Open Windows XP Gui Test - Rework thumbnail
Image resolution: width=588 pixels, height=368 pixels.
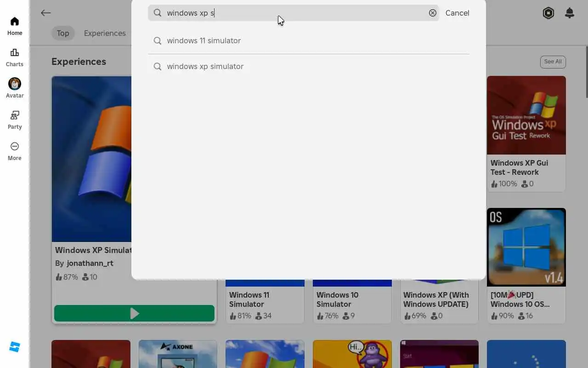click(526, 115)
